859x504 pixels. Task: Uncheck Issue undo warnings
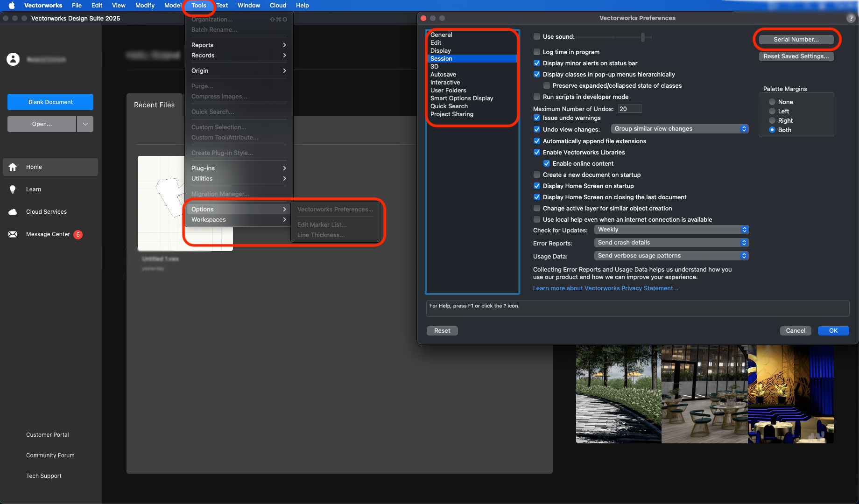[537, 118]
